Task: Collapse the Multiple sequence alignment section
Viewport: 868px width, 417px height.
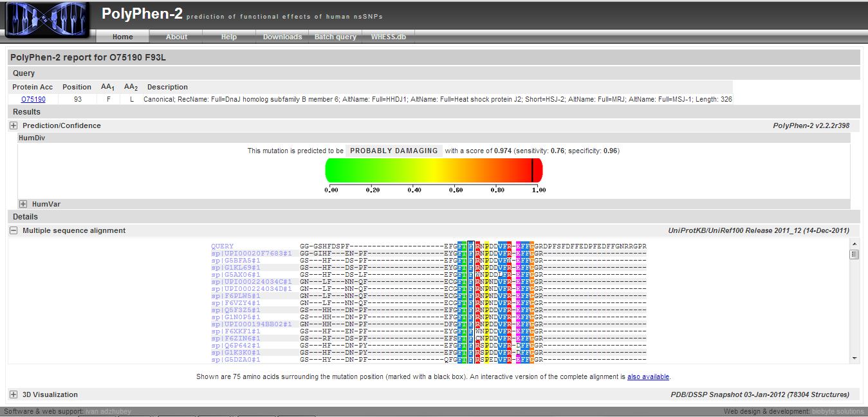Action: [14, 230]
